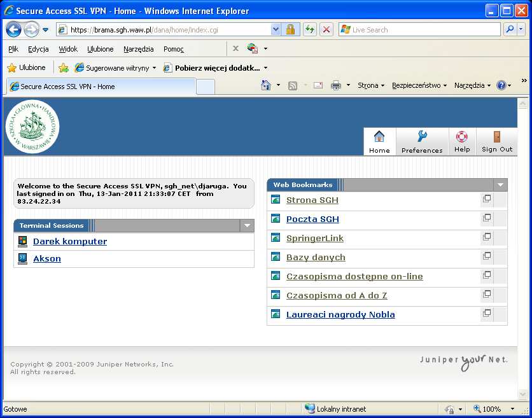Expand the address bar history dropdown

(276, 30)
